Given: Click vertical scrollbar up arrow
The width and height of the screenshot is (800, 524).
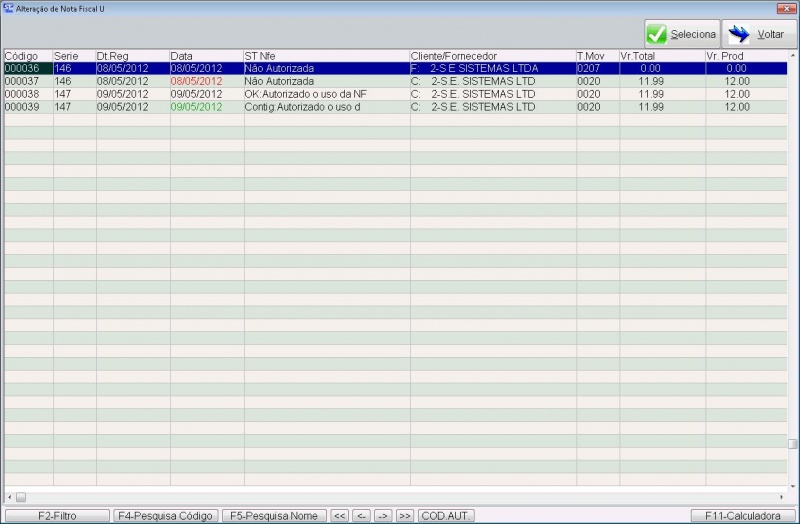Looking at the screenshot, I should [x=792, y=55].
